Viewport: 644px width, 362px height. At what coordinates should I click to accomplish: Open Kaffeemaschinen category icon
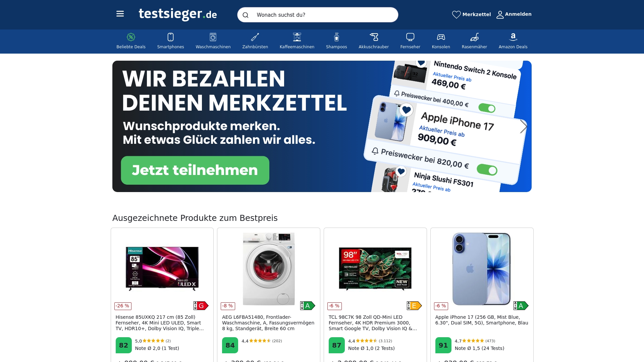click(x=297, y=37)
